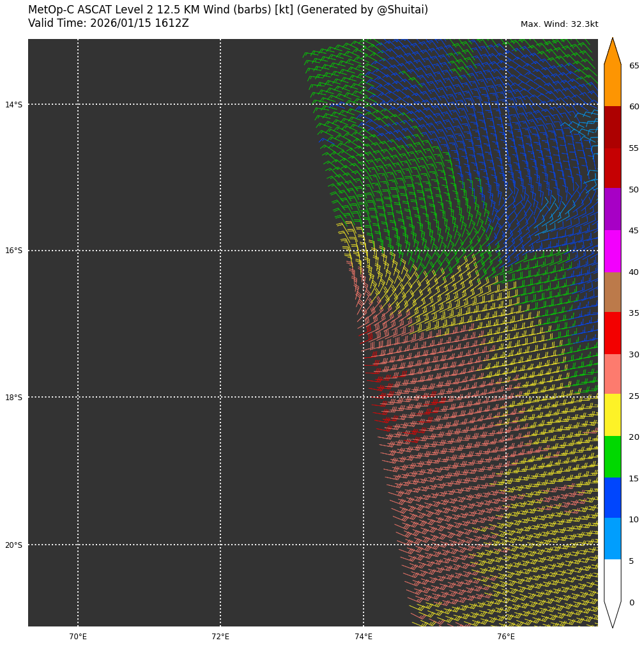Click the MetOp-C ASCAT chart title
Screen dimensions: 644x645
(228, 10)
